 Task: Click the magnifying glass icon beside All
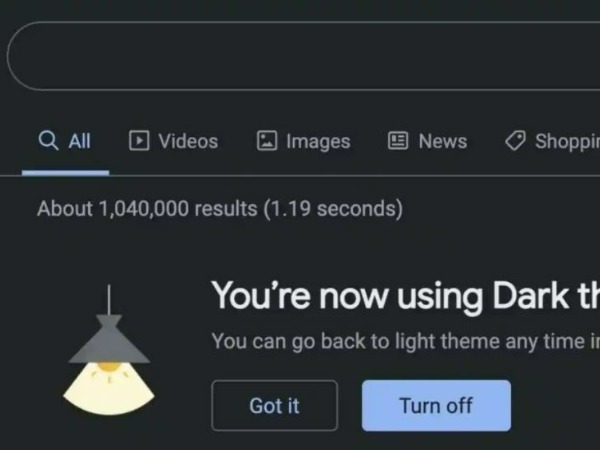point(49,140)
